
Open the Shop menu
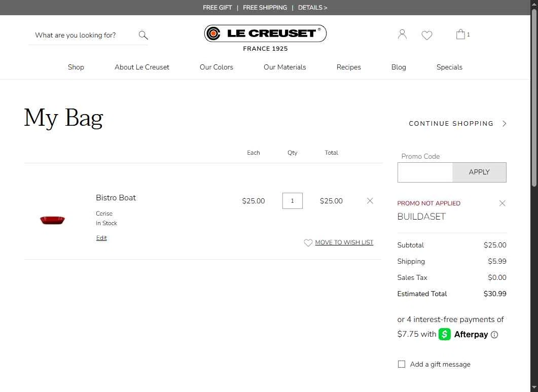[76, 67]
